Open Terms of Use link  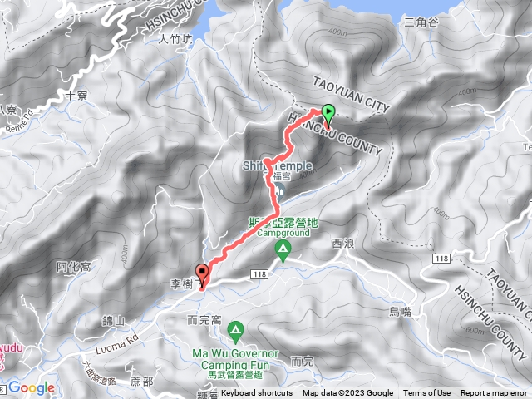pyautogui.click(x=426, y=393)
